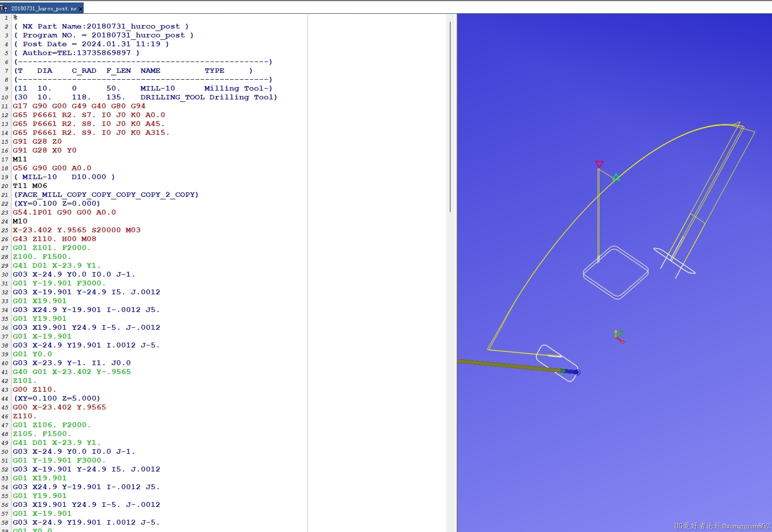Click the 'Program NO. = 20180731_hurco_post' line
The height and width of the screenshot is (532, 772).
coord(104,35)
